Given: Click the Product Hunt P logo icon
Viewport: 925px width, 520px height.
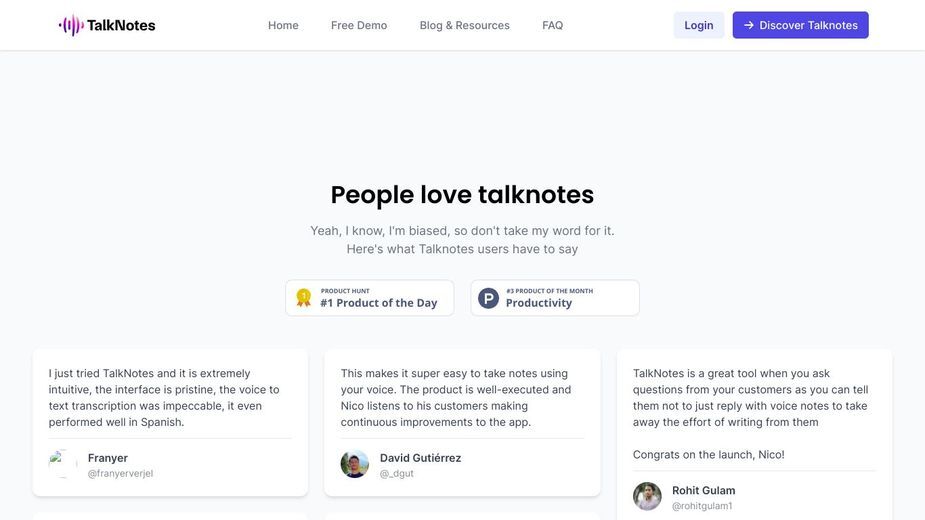Looking at the screenshot, I should 488,298.
